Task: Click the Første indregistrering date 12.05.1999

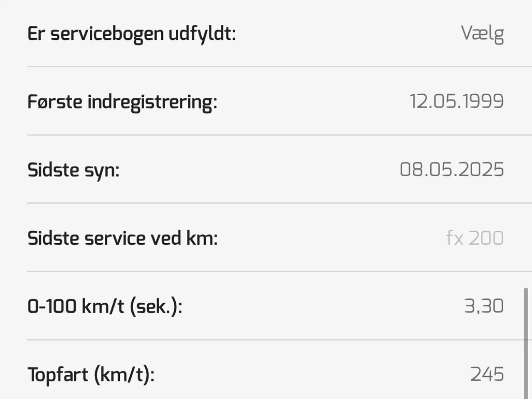Action: 456,101
